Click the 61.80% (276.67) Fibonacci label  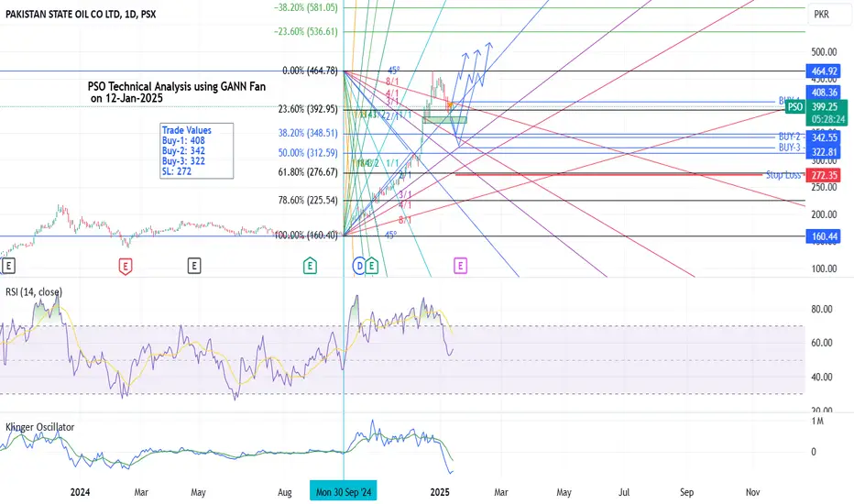coord(308,172)
